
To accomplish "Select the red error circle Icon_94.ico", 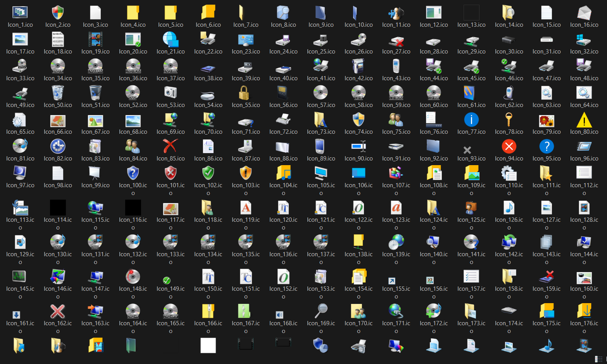I will tap(509, 147).
